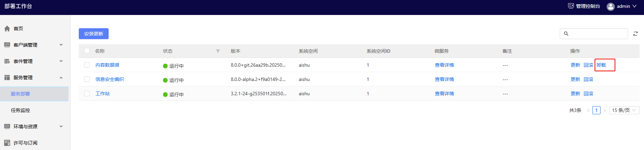
Task: Expand the 客户端管理 menu chevron
Action: pos(61,45)
